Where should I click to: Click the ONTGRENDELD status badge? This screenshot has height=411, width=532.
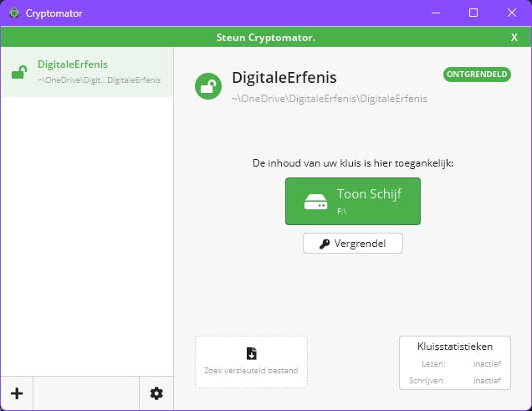point(477,74)
